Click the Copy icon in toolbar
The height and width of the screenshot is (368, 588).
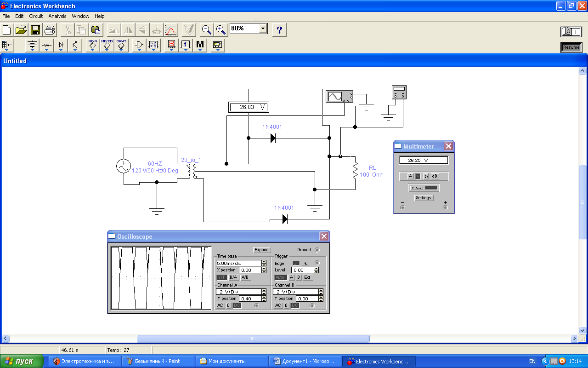click(81, 30)
